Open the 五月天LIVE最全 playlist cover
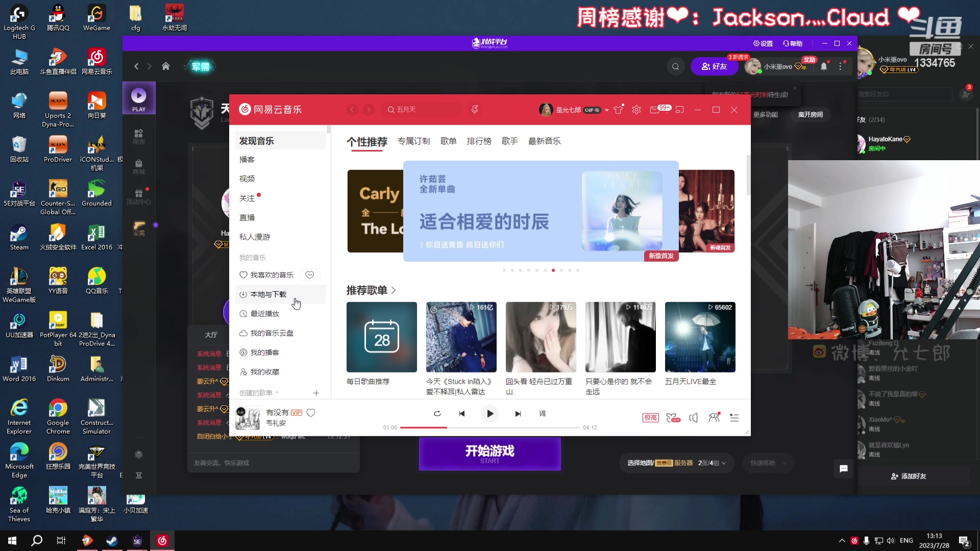This screenshot has height=551, width=980. pyautogui.click(x=700, y=337)
